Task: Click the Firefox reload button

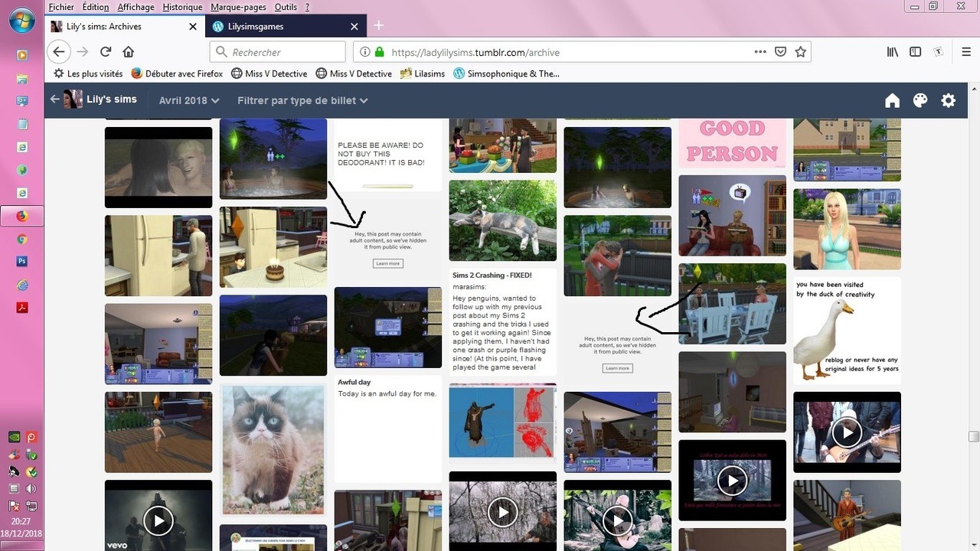Action: [106, 52]
